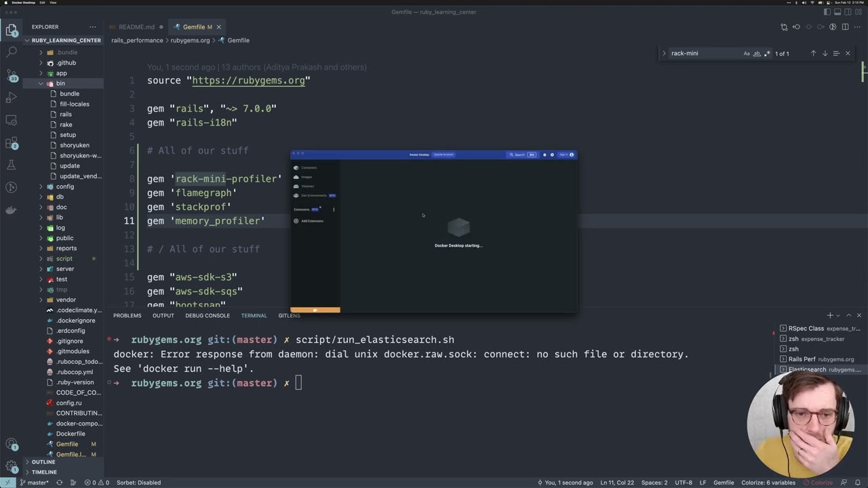This screenshot has height=488, width=868.
Task: Toggle bottom panel visibility
Action: [837, 12]
